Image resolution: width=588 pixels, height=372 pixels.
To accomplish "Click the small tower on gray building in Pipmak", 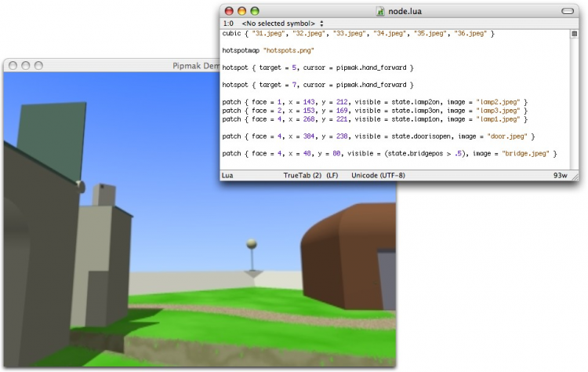I will coord(103,195).
